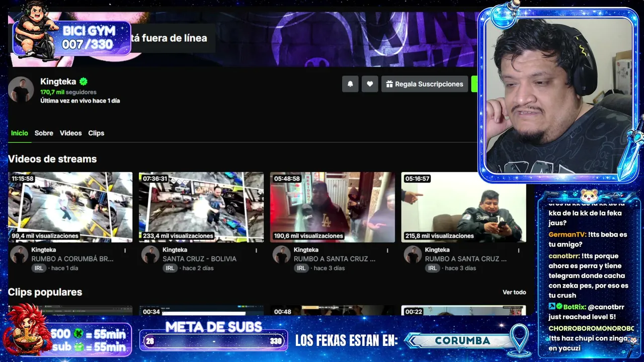644x362 pixels.
Task: Click the 99,4 mil visualizaciones label
Action: tap(45, 236)
